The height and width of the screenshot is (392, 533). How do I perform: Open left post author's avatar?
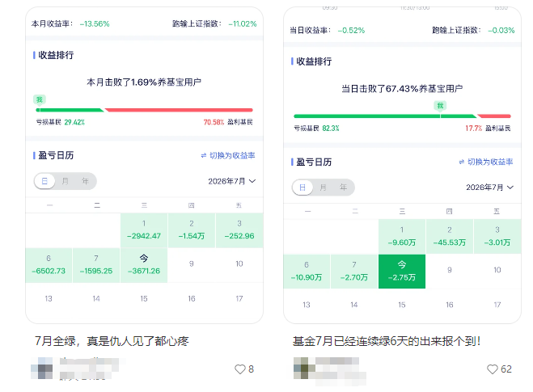(42, 369)
